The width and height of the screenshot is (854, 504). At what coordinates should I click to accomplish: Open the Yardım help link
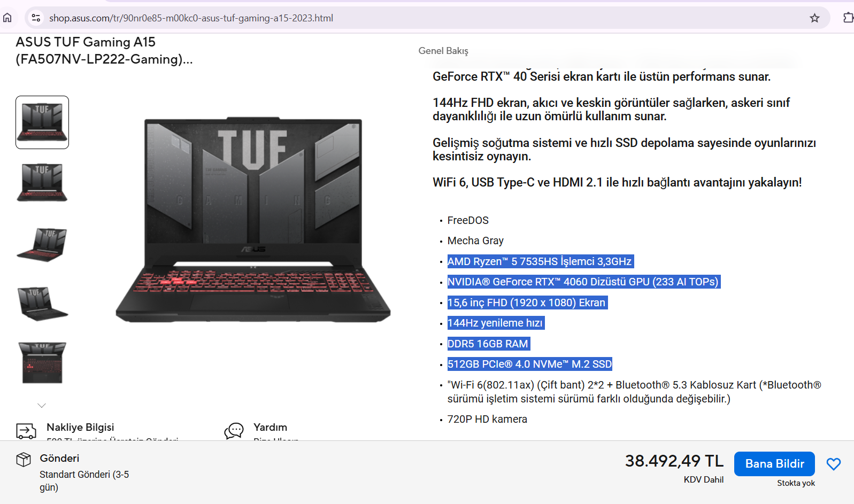270,427
